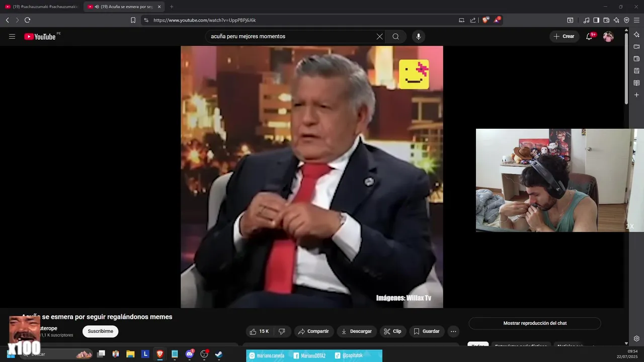
Task: Open the YouTube notifications bell
Action: point(590,36)
